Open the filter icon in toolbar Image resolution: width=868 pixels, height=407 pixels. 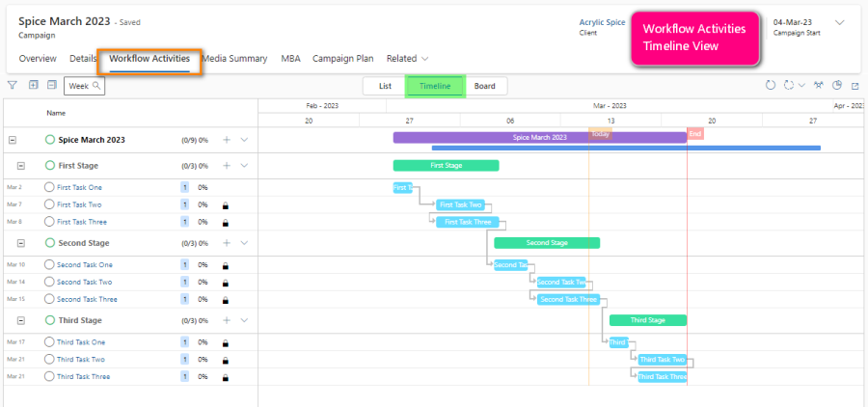point(13,86)
